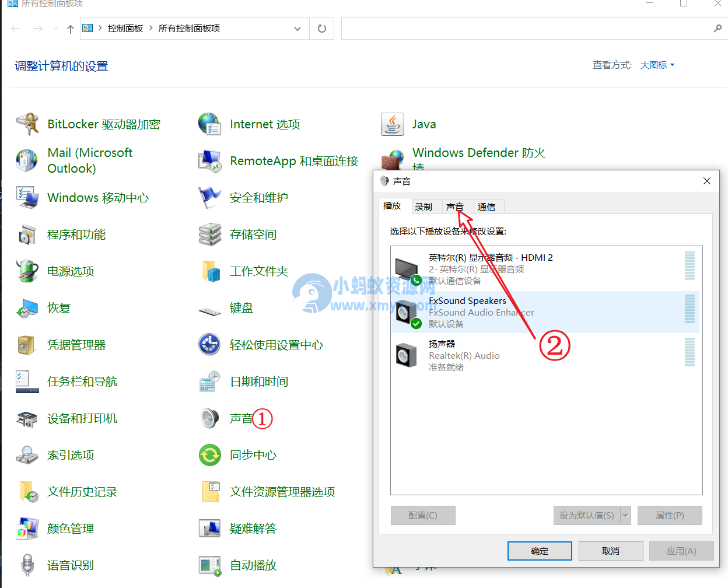Expand 设为默认值 dropdown arrow
Viewport: 728px width, 588px height.
[626, 516]
